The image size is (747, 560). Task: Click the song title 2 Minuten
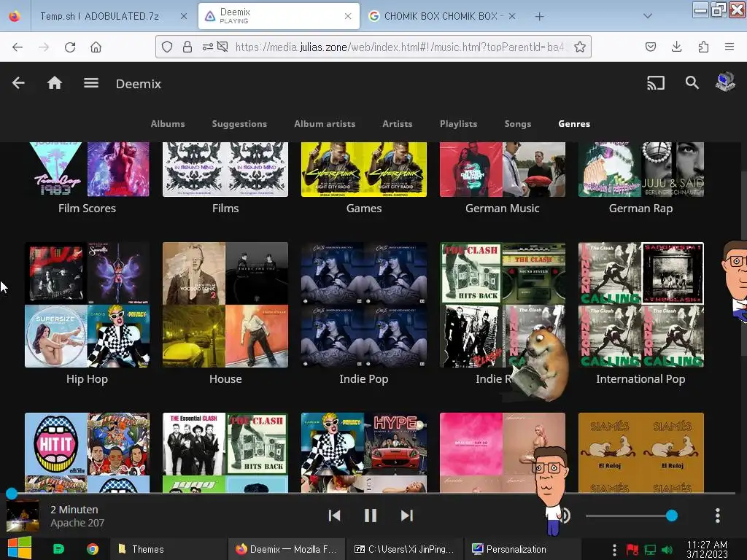coord(74,510)
